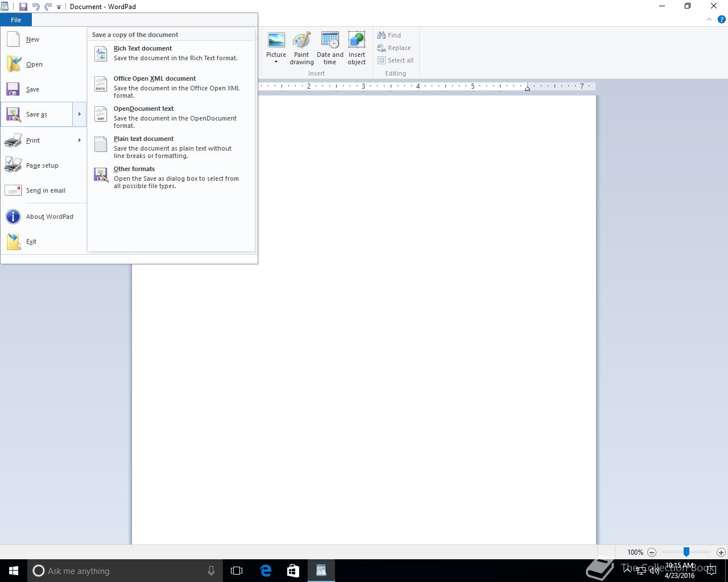Click the quick access Save icon
The image size is (728, 582).
point(23,7)
